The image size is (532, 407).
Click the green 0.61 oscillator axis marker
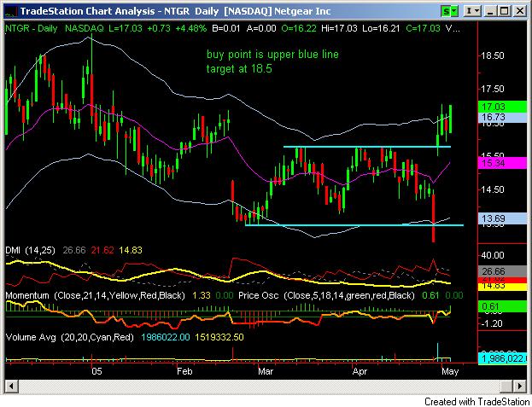pos(502,306)
